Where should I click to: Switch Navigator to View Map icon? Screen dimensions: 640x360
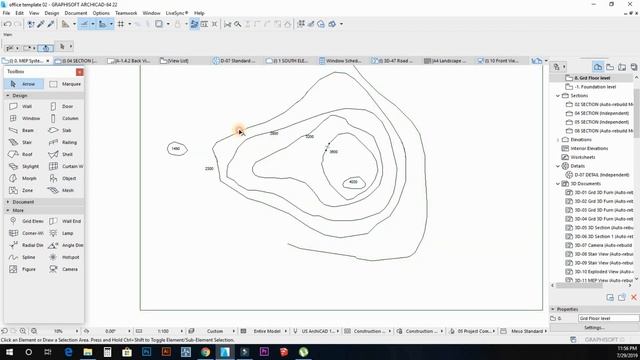pyautogui.click(x=610, y=67)
